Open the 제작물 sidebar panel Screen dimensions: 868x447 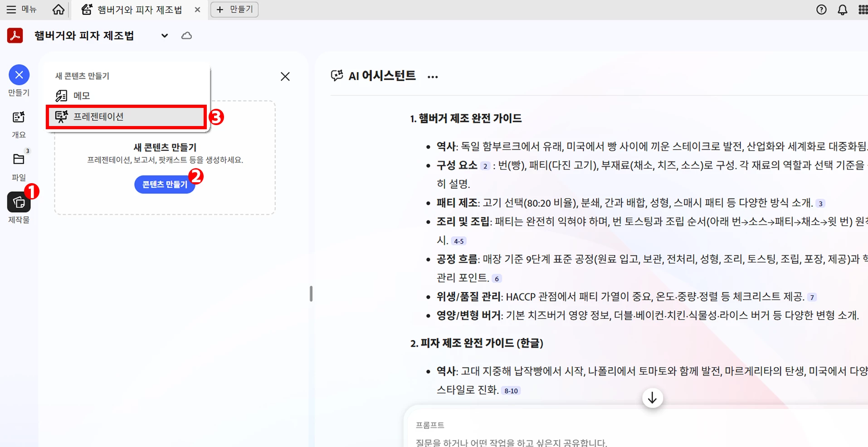click(19, 208)
